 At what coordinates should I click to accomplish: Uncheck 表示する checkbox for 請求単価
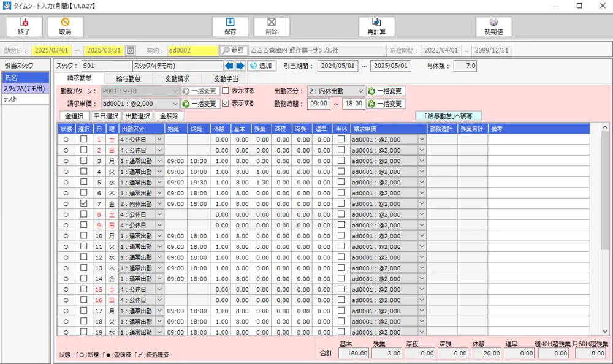(226, 103)
